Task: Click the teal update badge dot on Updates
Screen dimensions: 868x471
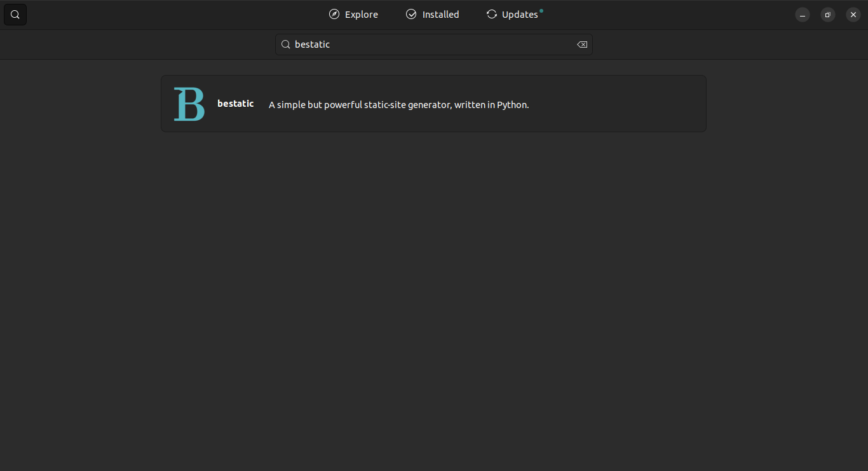Action: (x=541, y=10)
